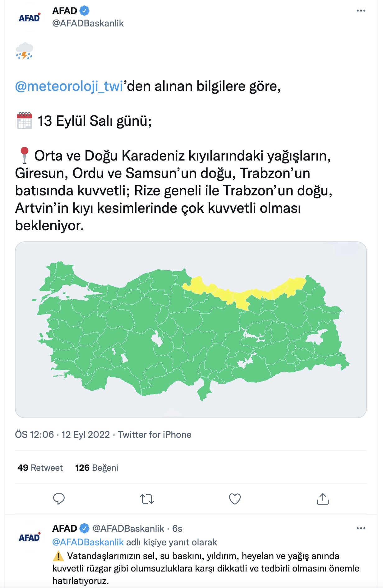Open the reply's 6s timestamp
Screen dimensions: 383x588
[x=177, y=528]
